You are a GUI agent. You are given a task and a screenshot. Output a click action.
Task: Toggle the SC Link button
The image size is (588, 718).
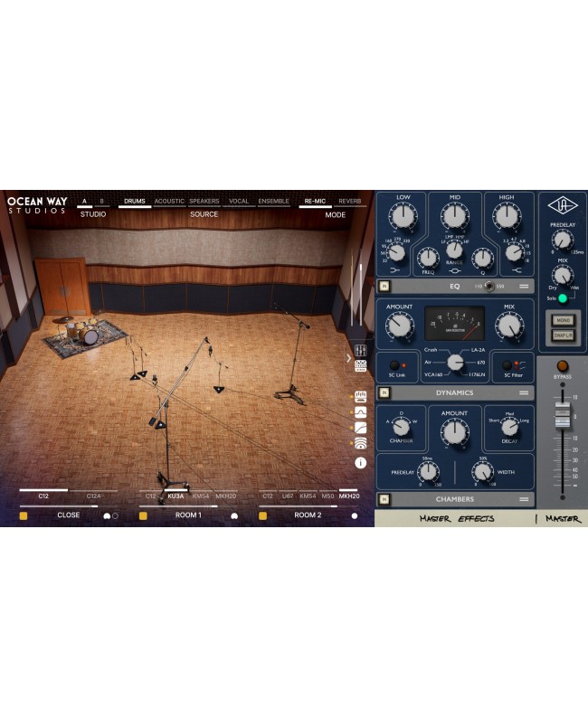point(394,365)
